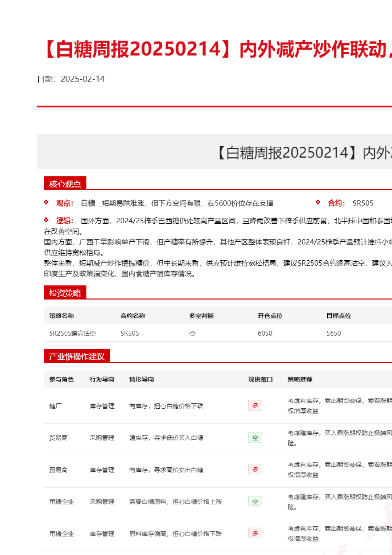392x555 pixels.
Task: Click the red diamond bullet beside 观点
Action: (x=46, y=203)
